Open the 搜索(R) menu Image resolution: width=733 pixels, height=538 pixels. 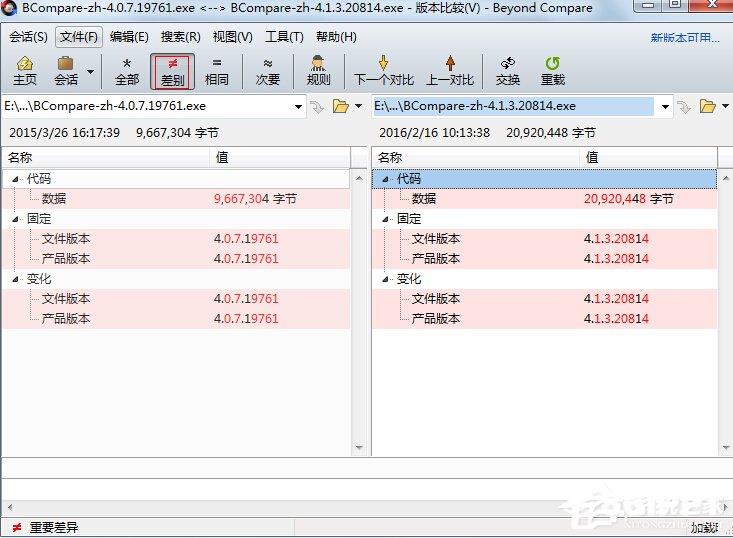[180, 37]
